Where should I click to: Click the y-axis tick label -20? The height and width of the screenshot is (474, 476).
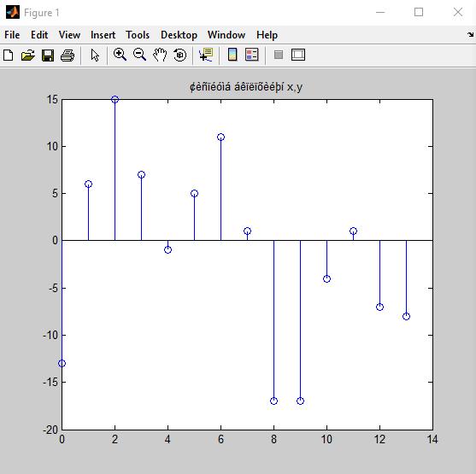50,430
